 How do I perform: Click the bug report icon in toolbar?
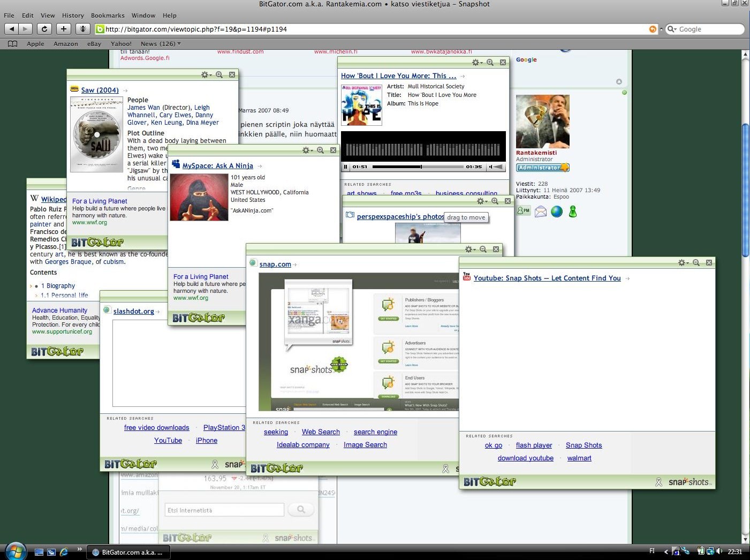point(82,29)
